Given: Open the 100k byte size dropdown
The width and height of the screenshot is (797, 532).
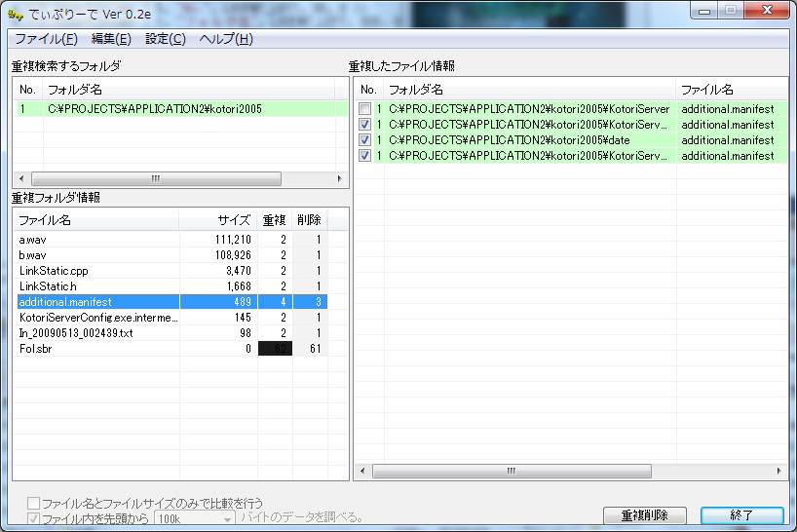Looking at the screenshot, I should point(195,518).
